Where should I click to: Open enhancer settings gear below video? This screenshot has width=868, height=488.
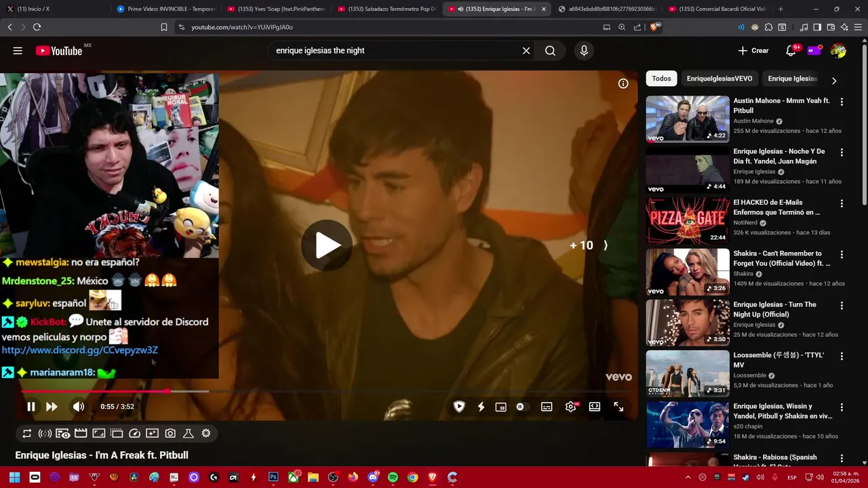(206, 433)
